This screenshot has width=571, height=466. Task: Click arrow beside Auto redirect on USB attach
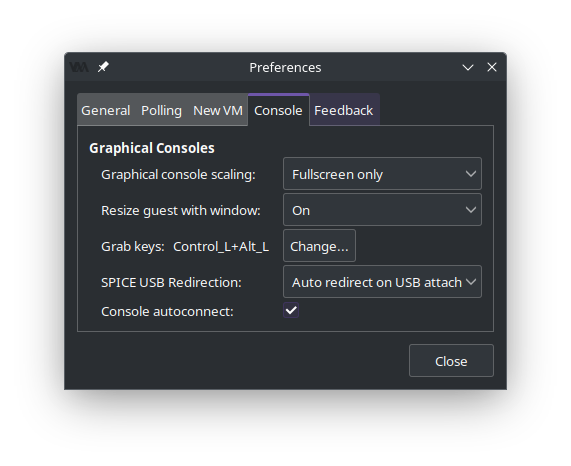pyautogui.click(x=471, y=282)
